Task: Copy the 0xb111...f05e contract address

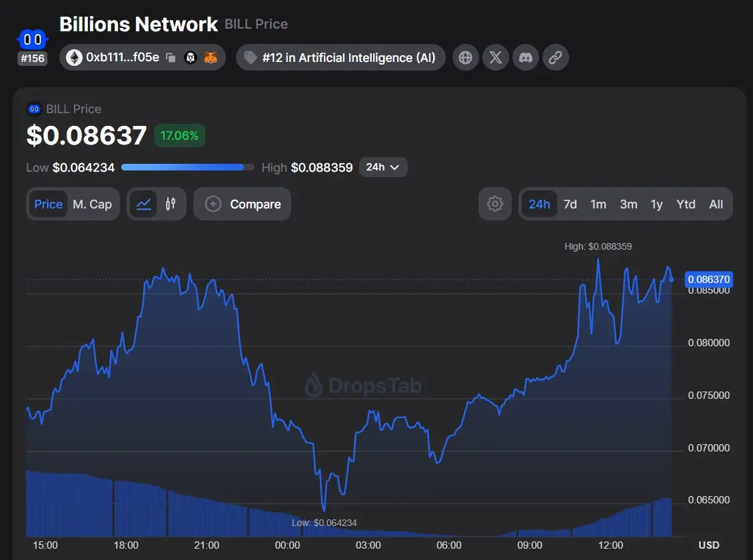Action: pyautogui.click(x=171, y=57)
